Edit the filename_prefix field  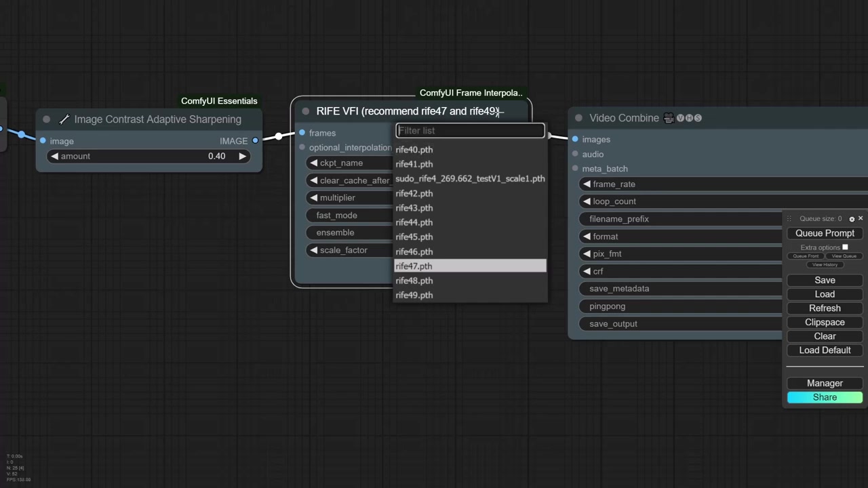(x=681, y=219)
